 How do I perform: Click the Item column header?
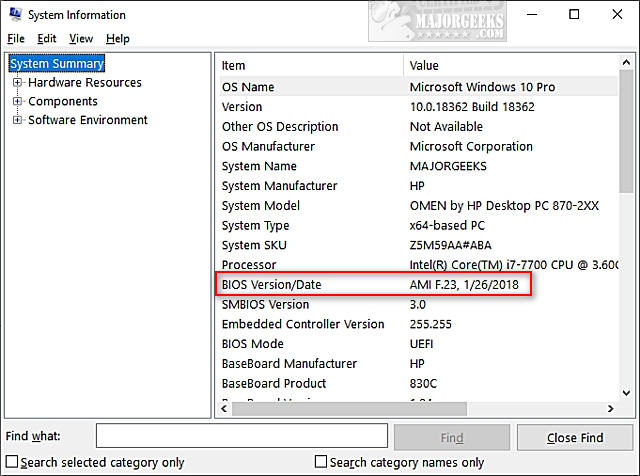[x=311, y=65]
